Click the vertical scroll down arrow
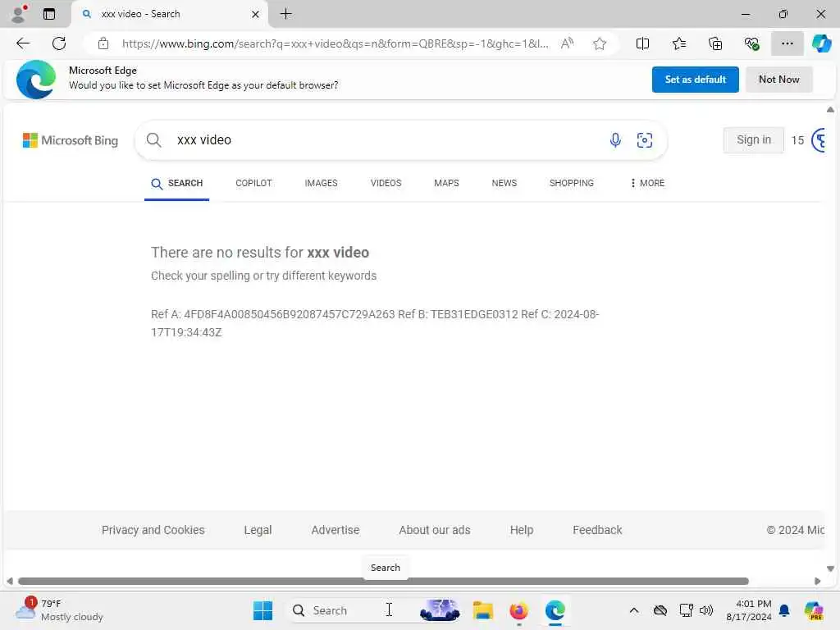Screen dimensions: 840x630 click(x=830, y=568)
